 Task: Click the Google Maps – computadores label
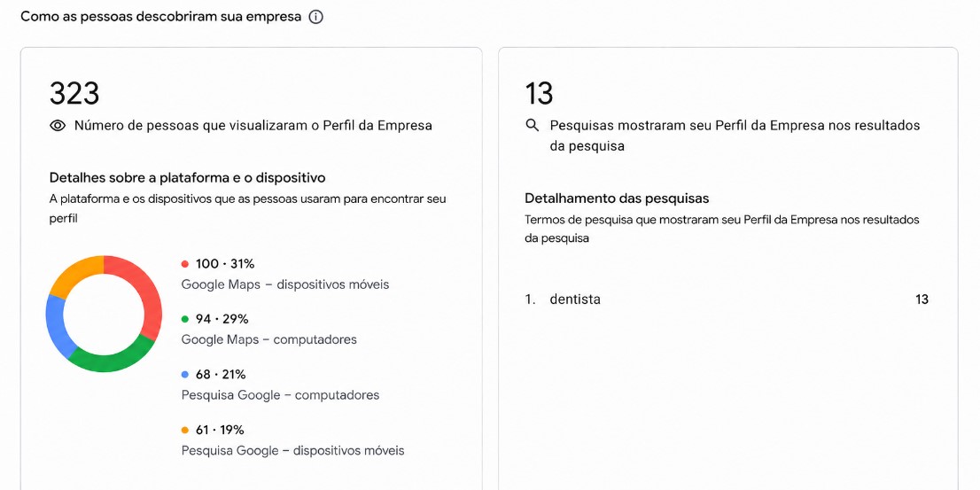268,339
